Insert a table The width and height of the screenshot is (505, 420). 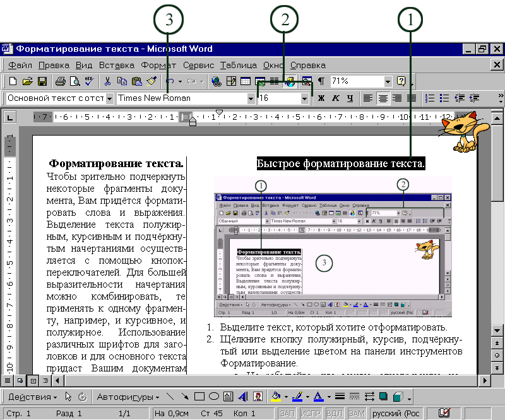pyautogui.click(x=246, y=81)
